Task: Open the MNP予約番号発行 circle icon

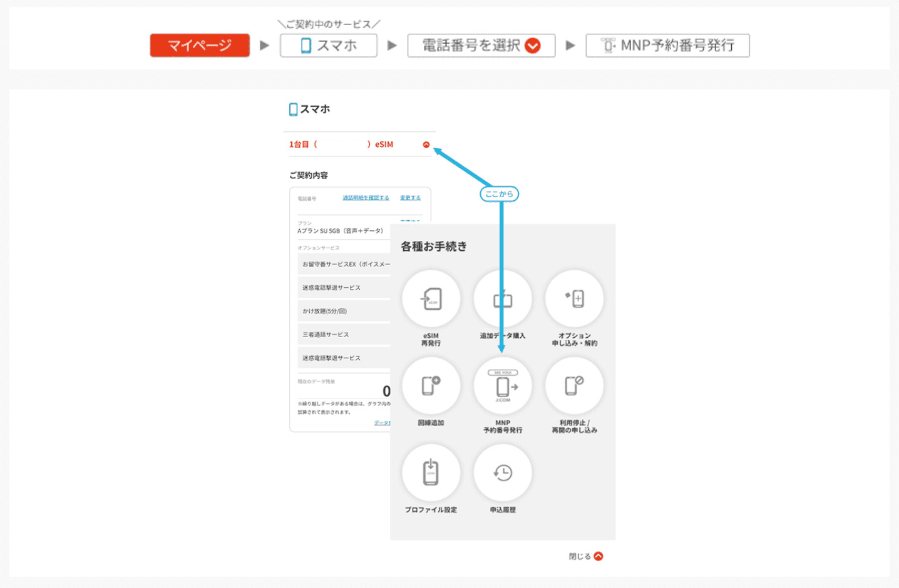Action: (503, 386)
